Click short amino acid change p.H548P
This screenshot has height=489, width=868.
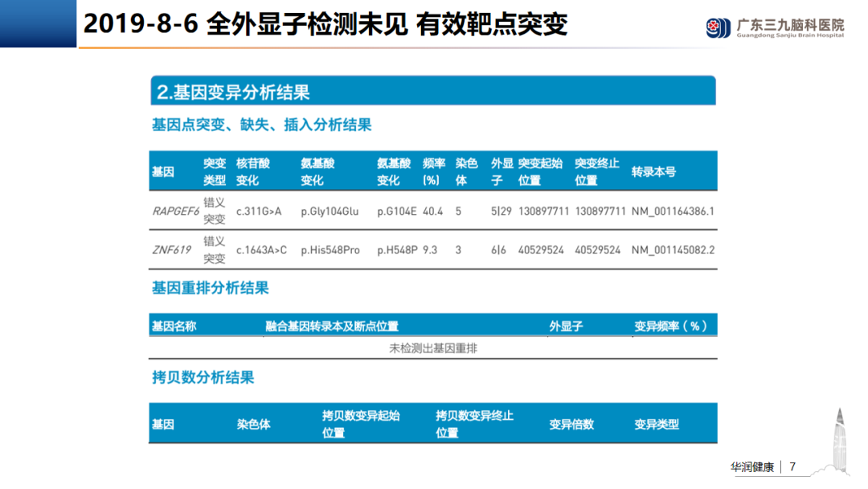397,250
